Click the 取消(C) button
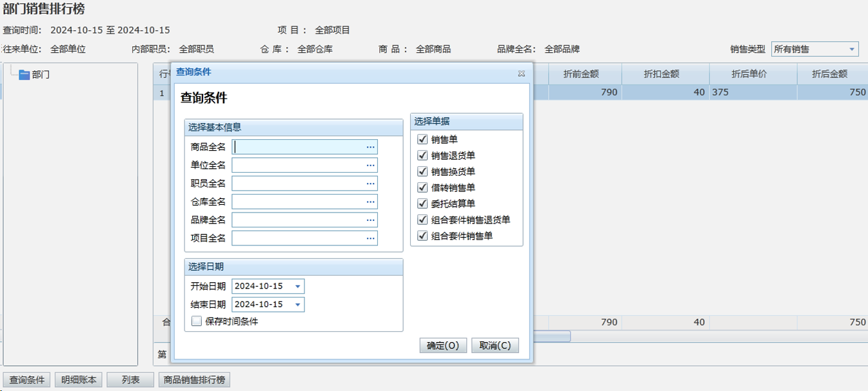Image resolution: width=868 pixels, height=391 pixels. tap(495, 346)
